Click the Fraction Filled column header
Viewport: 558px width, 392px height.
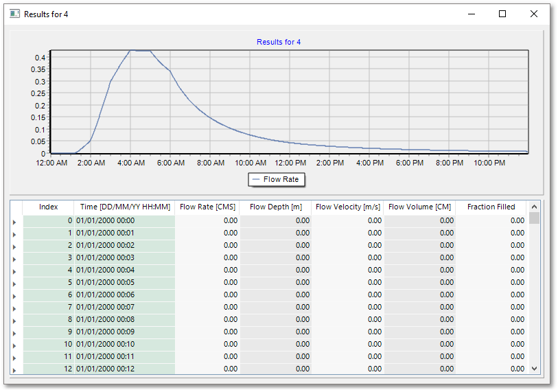491,207
